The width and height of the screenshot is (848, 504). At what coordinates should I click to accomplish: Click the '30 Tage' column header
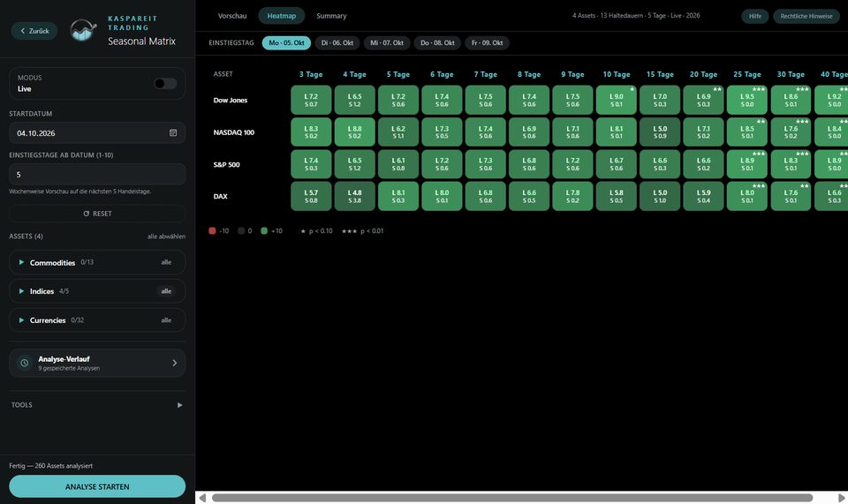click(x=791, y=74)
